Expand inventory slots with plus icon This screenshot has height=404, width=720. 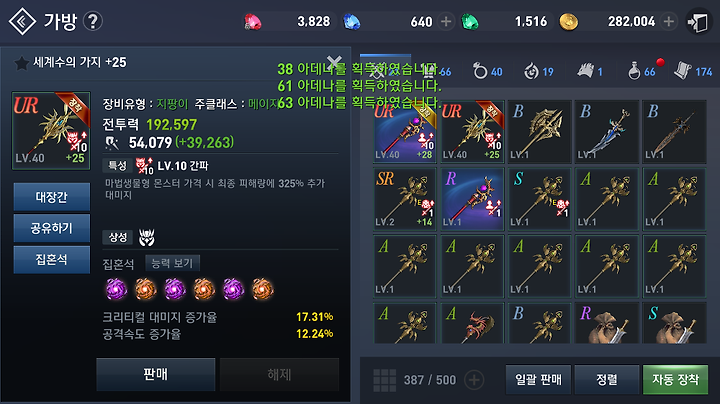coord(474,380)
